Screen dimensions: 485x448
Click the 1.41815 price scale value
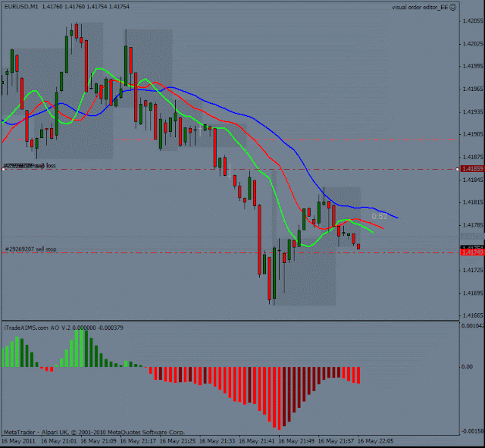[473, 202]
